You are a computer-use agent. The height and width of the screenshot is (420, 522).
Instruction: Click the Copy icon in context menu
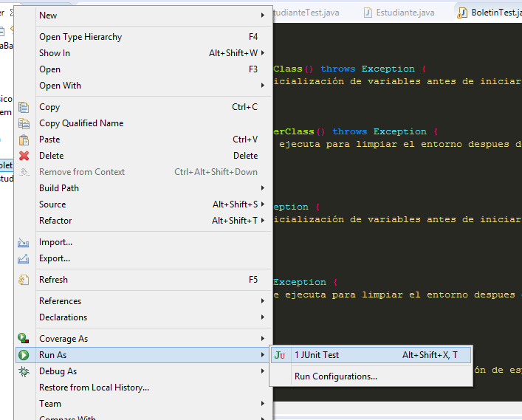[x=24, y=107]
